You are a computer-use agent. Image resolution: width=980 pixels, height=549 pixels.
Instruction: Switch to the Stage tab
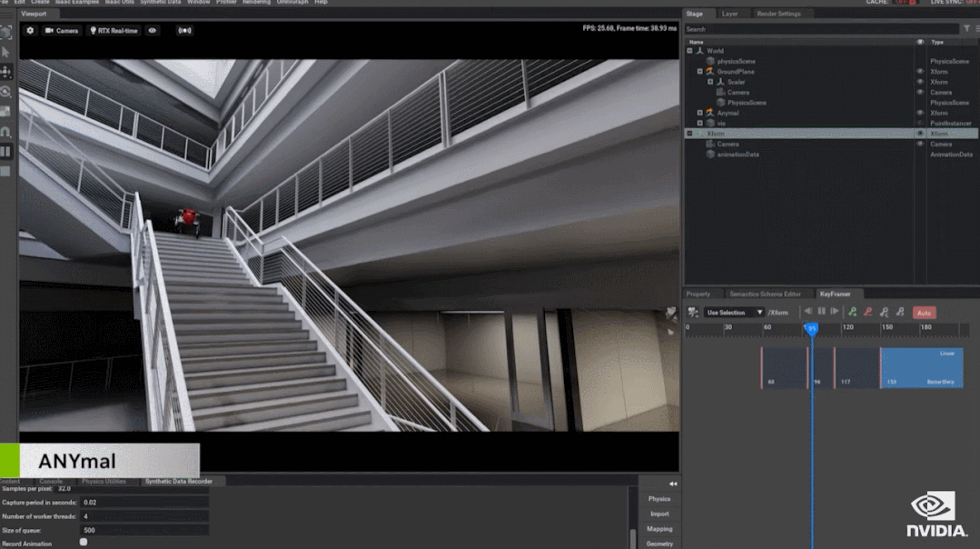695,14
